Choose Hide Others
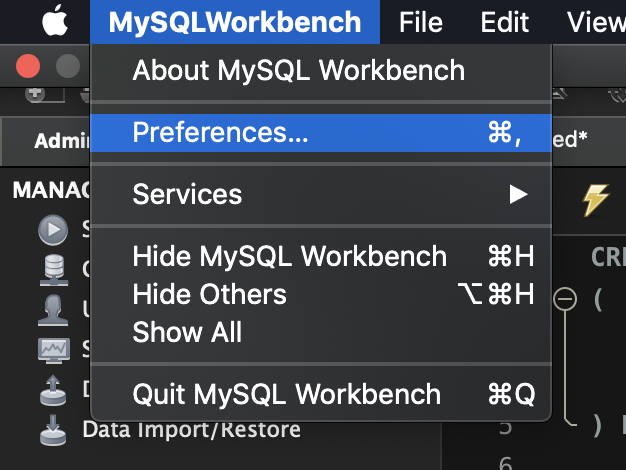This screenshot has height=470, width=626. [x=321, y=294]
